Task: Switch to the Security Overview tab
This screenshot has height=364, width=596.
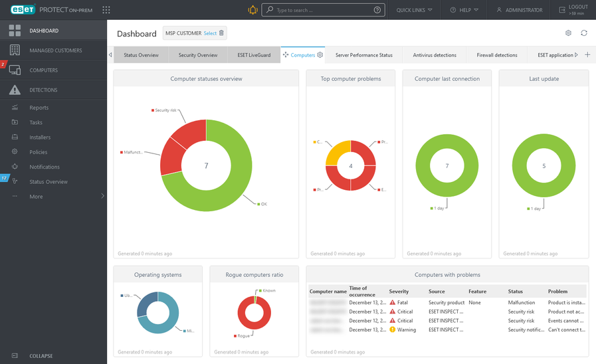Action: (x=198, y=55)
